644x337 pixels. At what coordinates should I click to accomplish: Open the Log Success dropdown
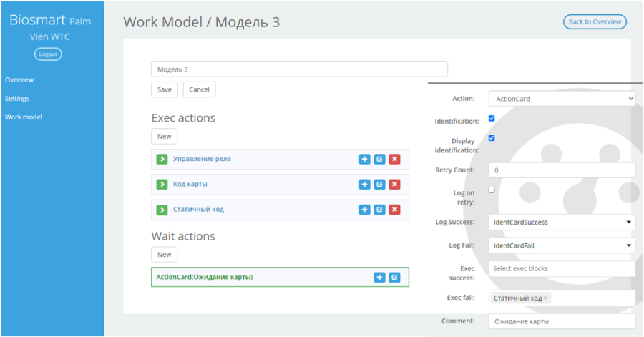tap(562, 222)
